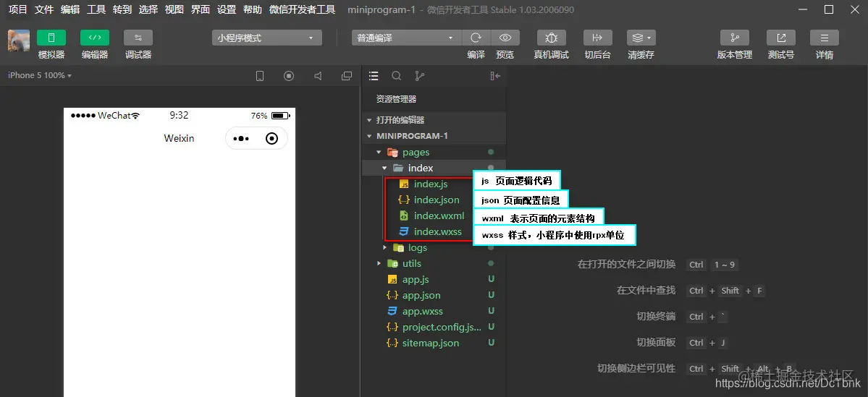Open the 工具 menu
This screenshot has height=397, width=868.
coord(96,9)
